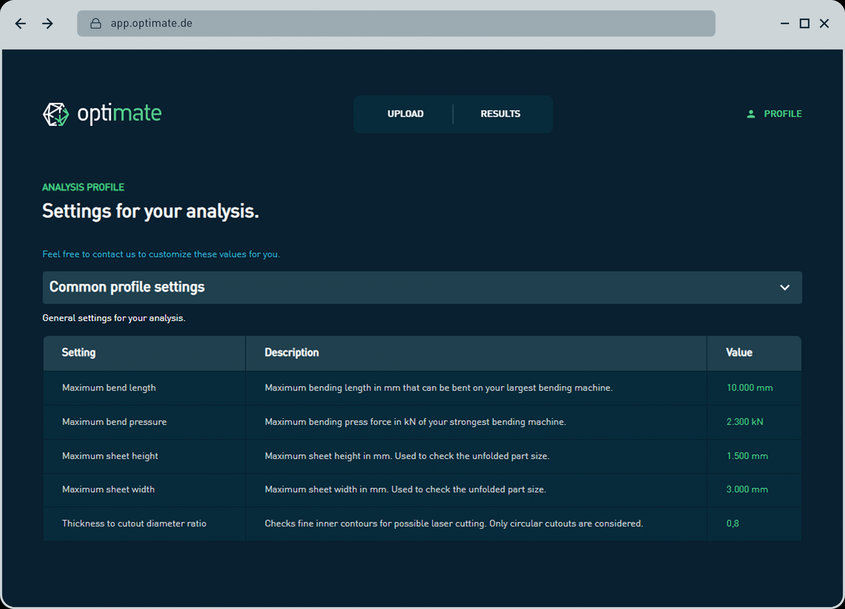Click the Settings for your analysis heading
845x609 pixels.
tap(150, 211)
